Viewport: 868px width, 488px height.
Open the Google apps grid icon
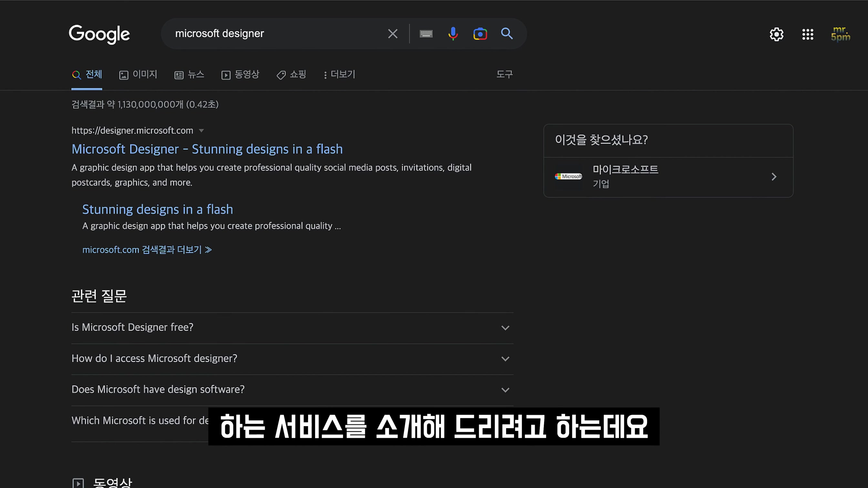pos(808,34)
